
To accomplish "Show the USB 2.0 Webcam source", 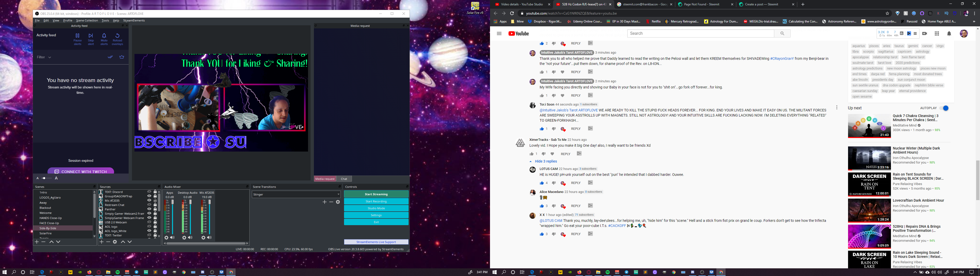I will point(150,222).
